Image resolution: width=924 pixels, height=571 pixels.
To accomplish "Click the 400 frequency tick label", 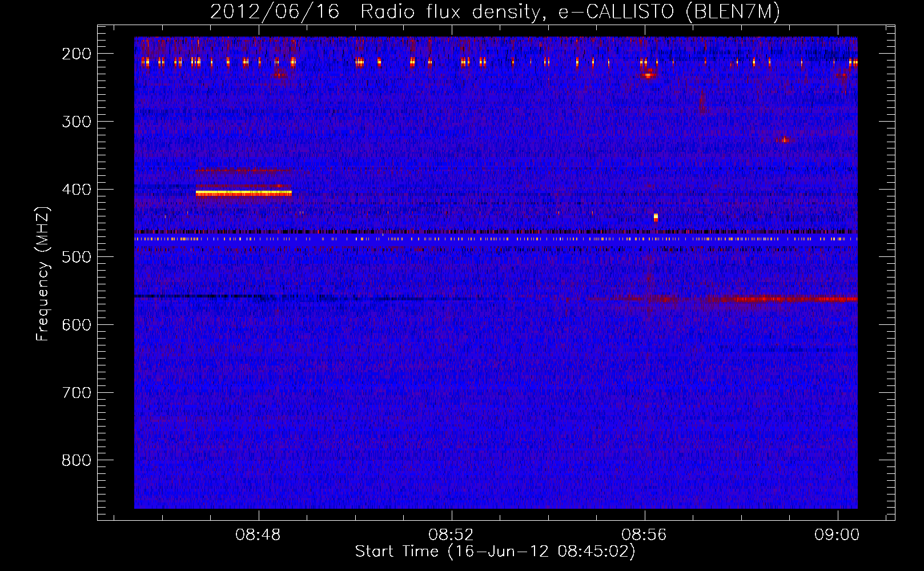I will (x=76, y=190).
